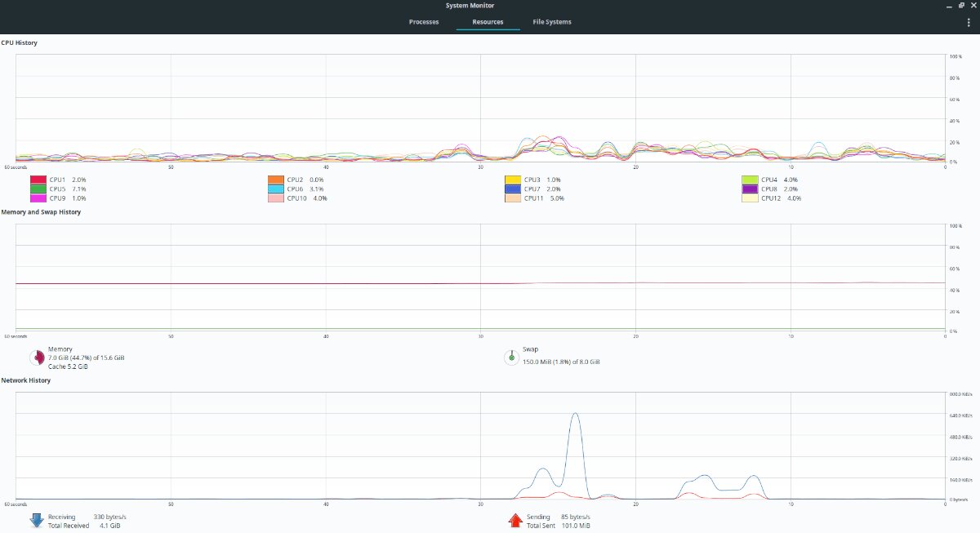Open the three-dot menu in the titlebar
Viewport: 980px width, 533px height.
(969, 22)
